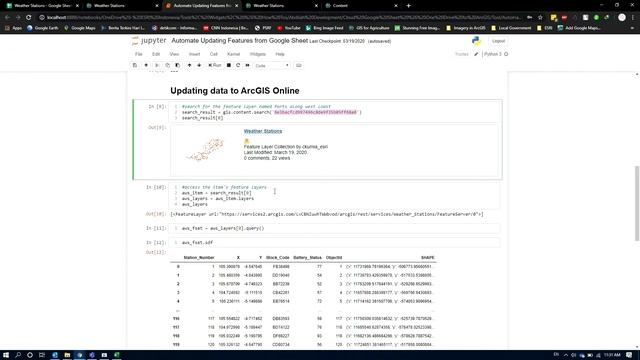The width and height of the screenshot is (640, 360).
Task: Click the SHAPE column header
Action: (x=427, y=258)
